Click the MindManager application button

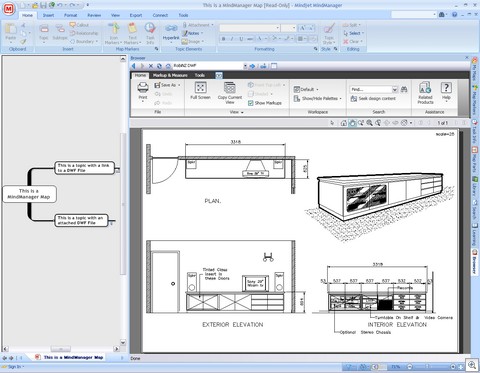9,9
